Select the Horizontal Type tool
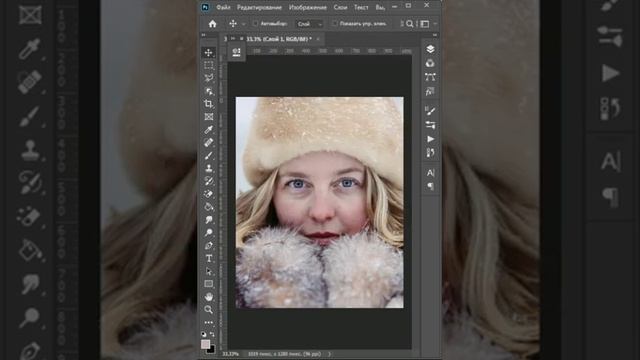The image size is (640, 360). [209, 258]
